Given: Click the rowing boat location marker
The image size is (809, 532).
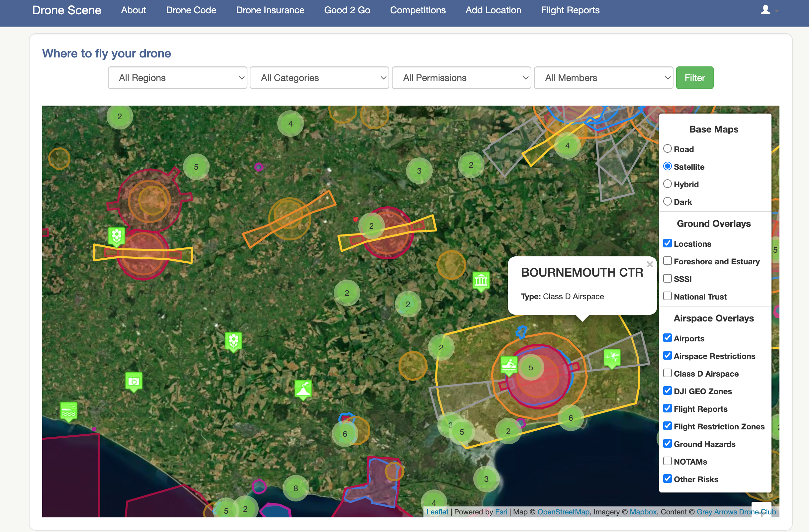Looking at the screenshot, I should point(509,365).
